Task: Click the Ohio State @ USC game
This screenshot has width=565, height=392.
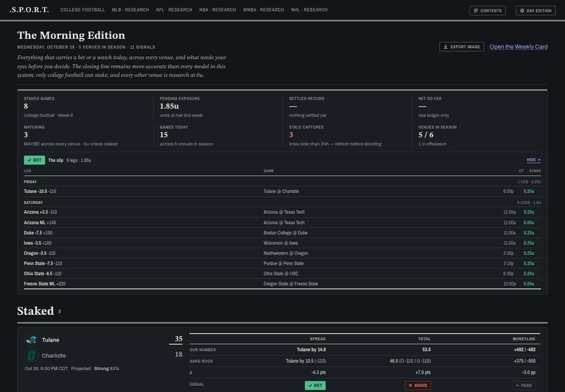Action: 281,274
